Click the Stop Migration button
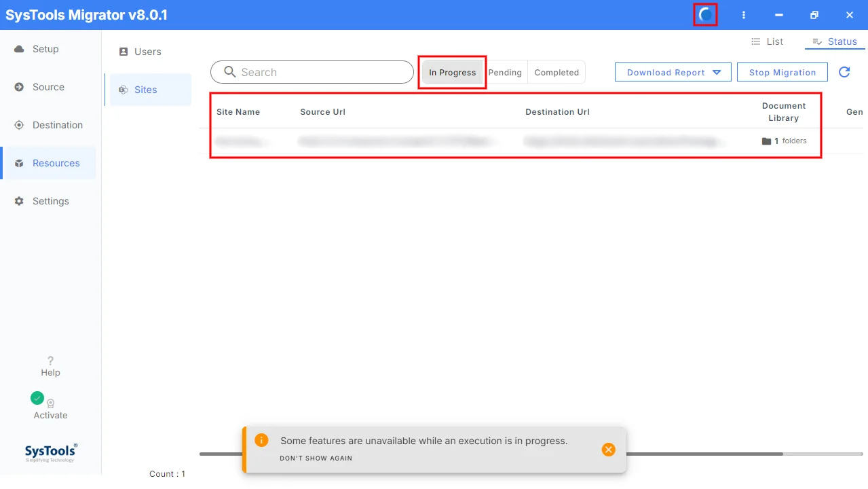Viewport: 868px width, 489px height. (x=782, y=72)
